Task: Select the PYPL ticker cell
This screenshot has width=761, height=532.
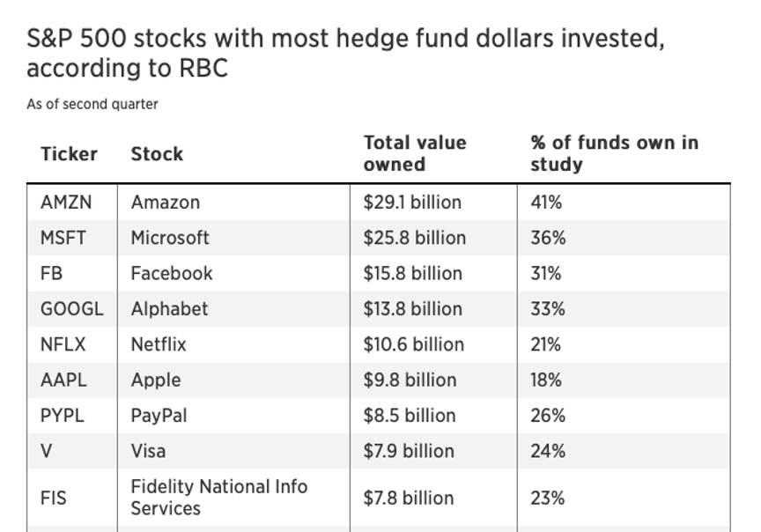Action: point(63,416)
